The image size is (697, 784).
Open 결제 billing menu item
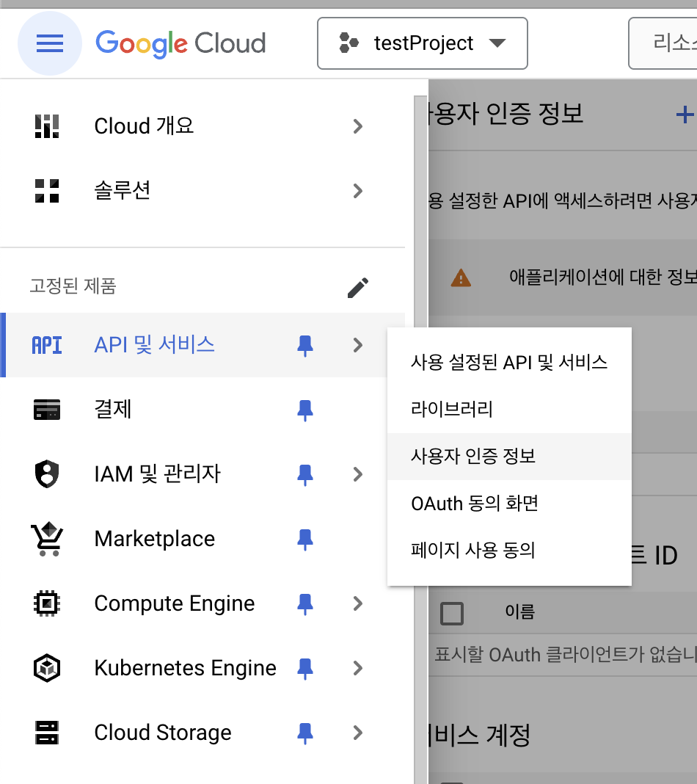(202, 410)
